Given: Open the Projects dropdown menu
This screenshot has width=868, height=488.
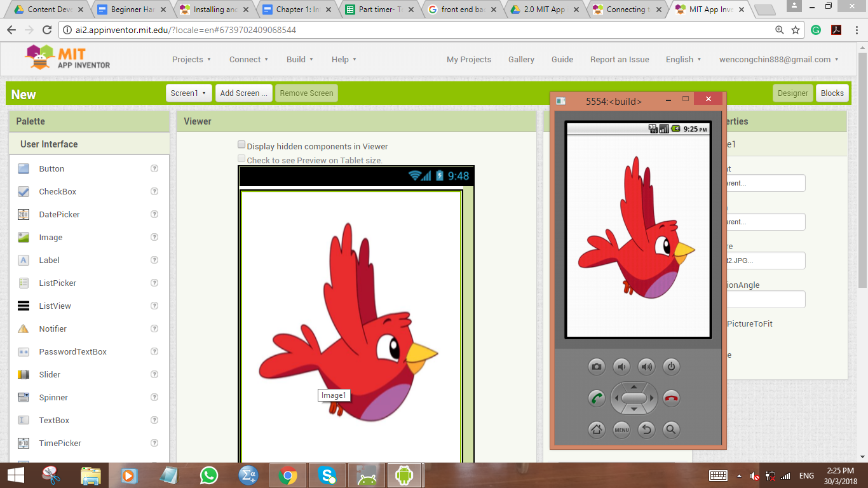Looking at the screenshot, I should pyautogui.click(x=191, y=60).
